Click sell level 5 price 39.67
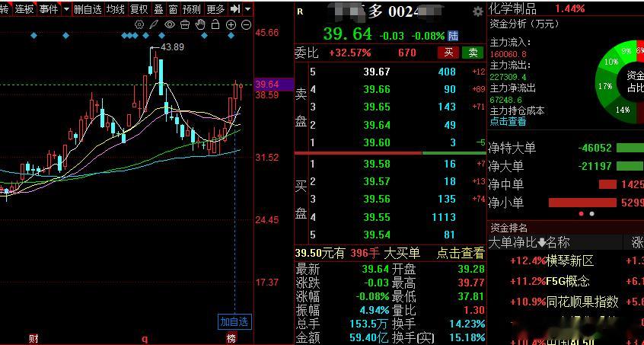Image resolution: width=644 pixels, height=345 pixels. coord(377,72)
